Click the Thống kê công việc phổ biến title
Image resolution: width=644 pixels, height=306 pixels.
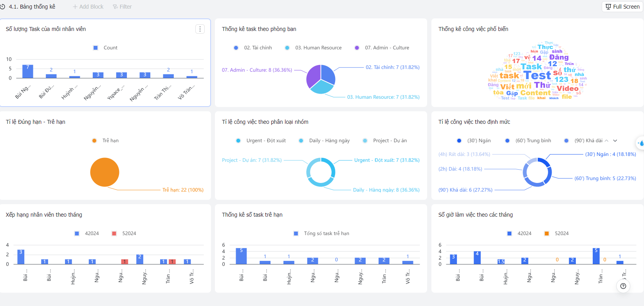click(x=473, y=29)
